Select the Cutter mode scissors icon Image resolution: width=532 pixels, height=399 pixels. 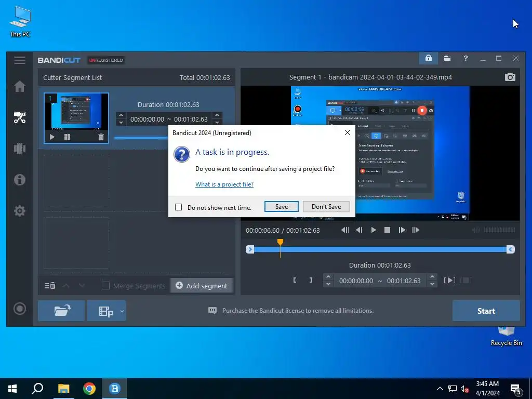click(20, 117)
